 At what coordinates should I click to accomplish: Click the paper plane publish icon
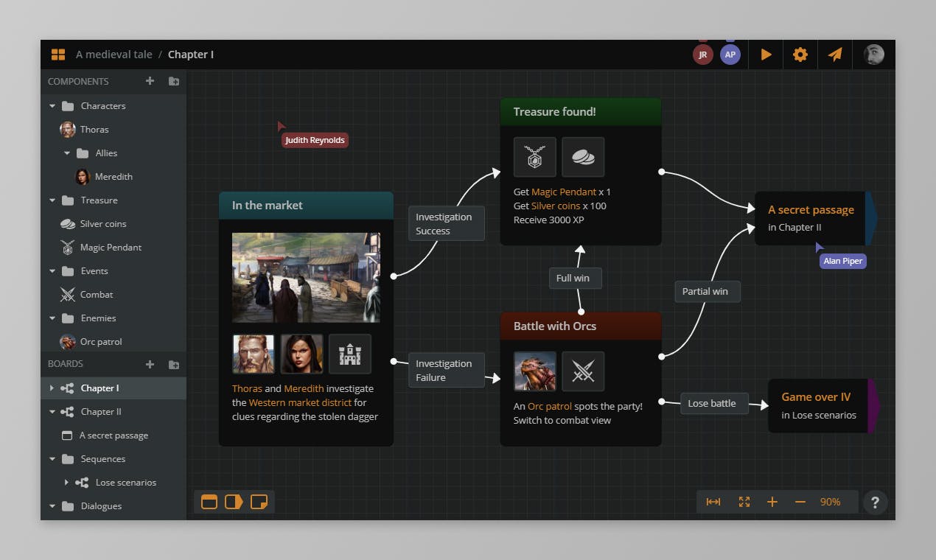pyautogui.click(x=834, y=55)
